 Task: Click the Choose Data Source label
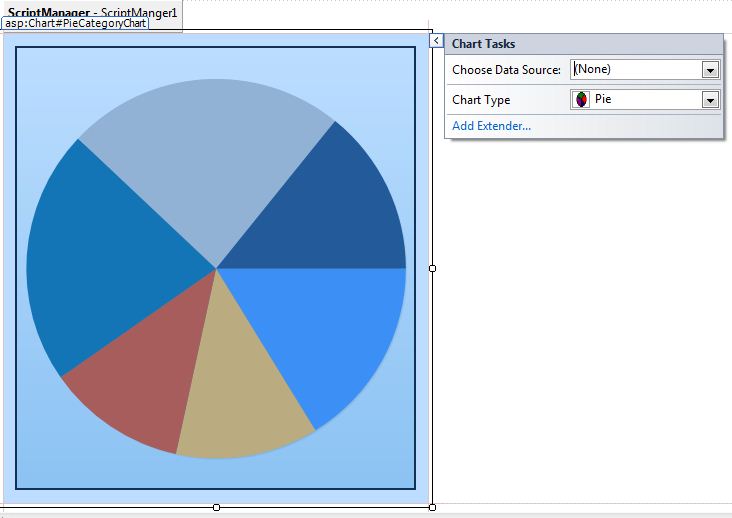point(507,70)
